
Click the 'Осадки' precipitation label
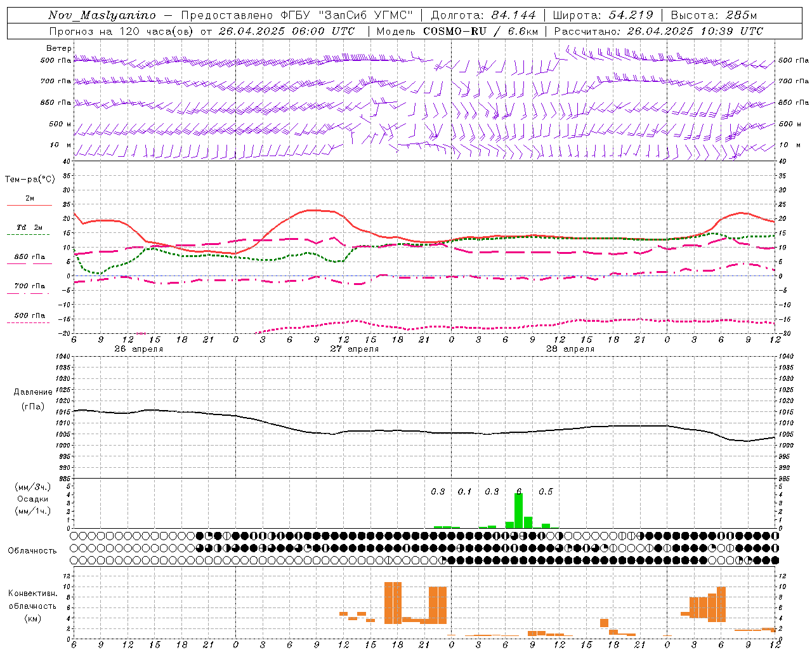[32, 499]
